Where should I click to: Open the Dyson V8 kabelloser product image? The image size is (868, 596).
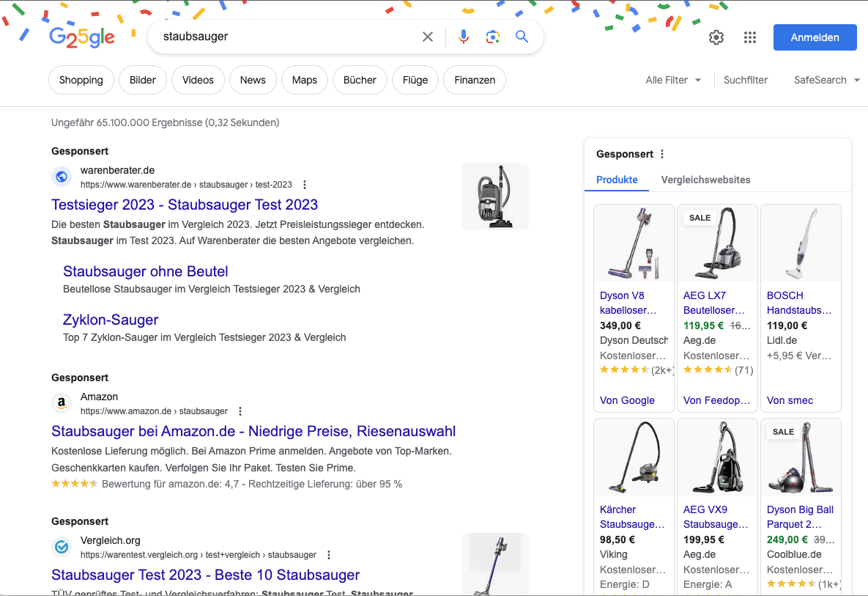click(634, 243)
